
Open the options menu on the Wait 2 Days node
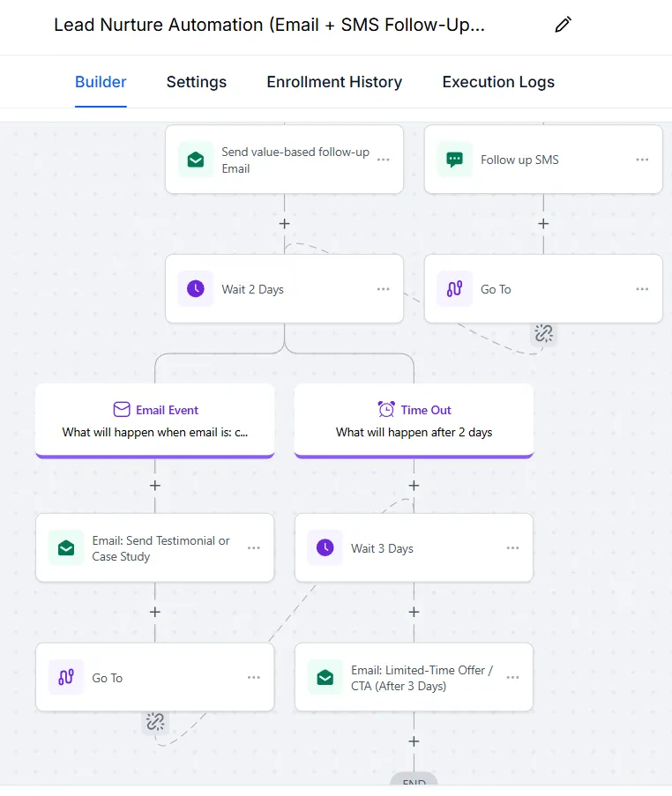coord(383,289)
